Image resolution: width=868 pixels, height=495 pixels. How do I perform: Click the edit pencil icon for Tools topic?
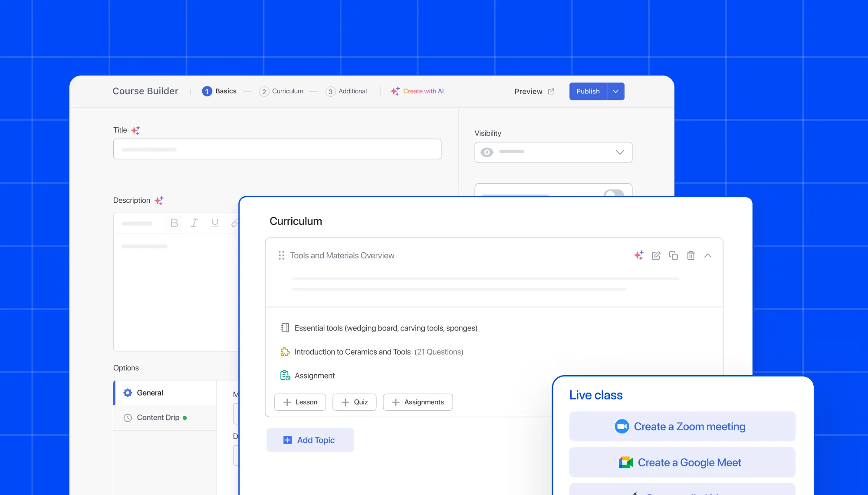click(x=656, y=255)
